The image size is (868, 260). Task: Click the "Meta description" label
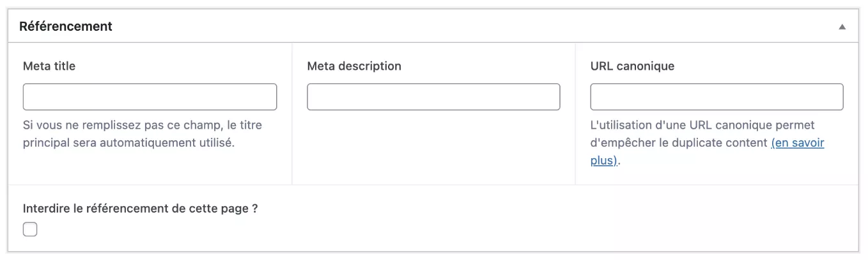354,66
